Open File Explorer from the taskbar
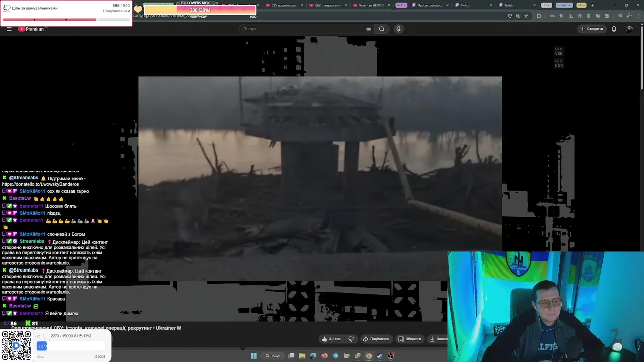644x362 pixels. point(302,356)
